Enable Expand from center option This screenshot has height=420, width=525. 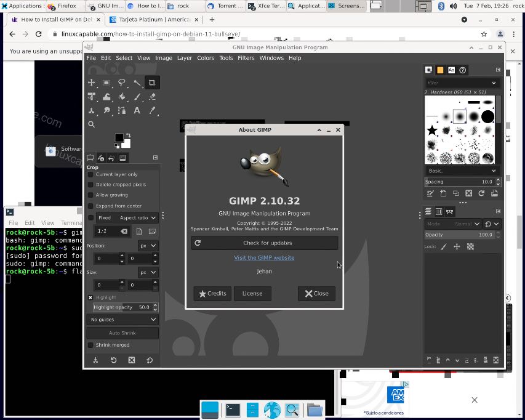click(90, 206)
